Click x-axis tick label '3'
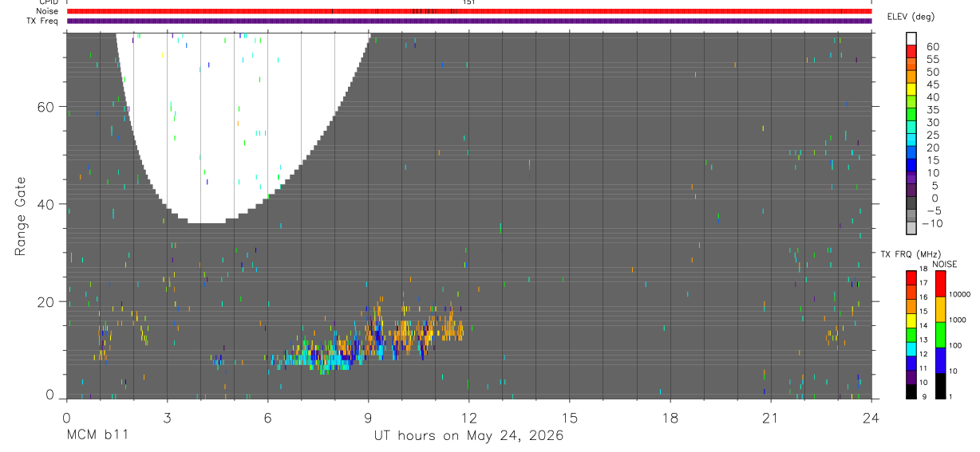Image resolution: width=980 pixels, height=452 pixels. pyautogui.click(x=167, y=418)
